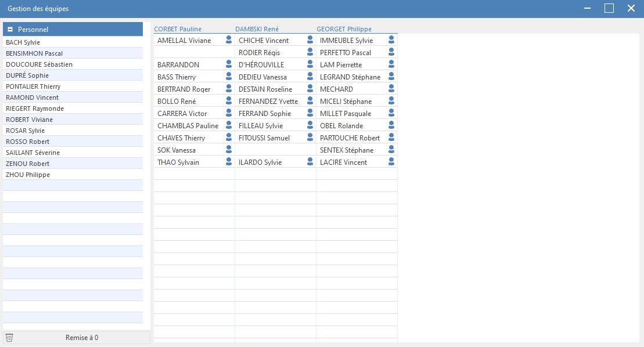Select RAMOND Vincent in Personnel list
This screenshot has width=644, height=347.
tap(73, 97)
